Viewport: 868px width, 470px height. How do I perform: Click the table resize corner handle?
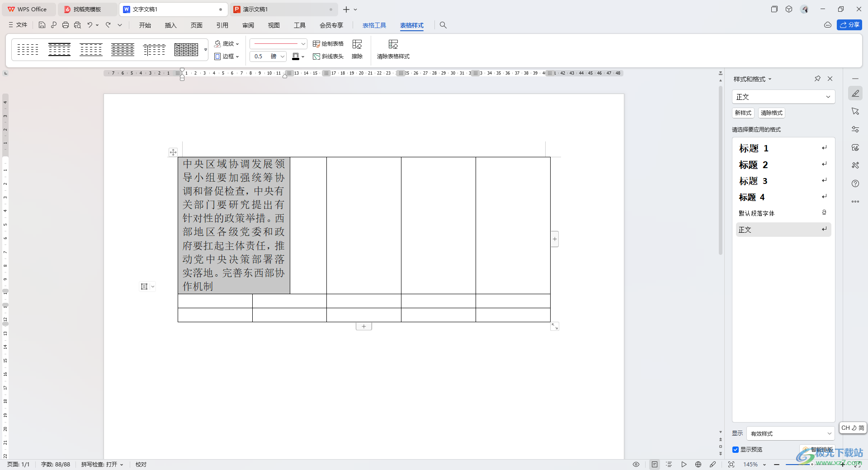pos(555,326)
